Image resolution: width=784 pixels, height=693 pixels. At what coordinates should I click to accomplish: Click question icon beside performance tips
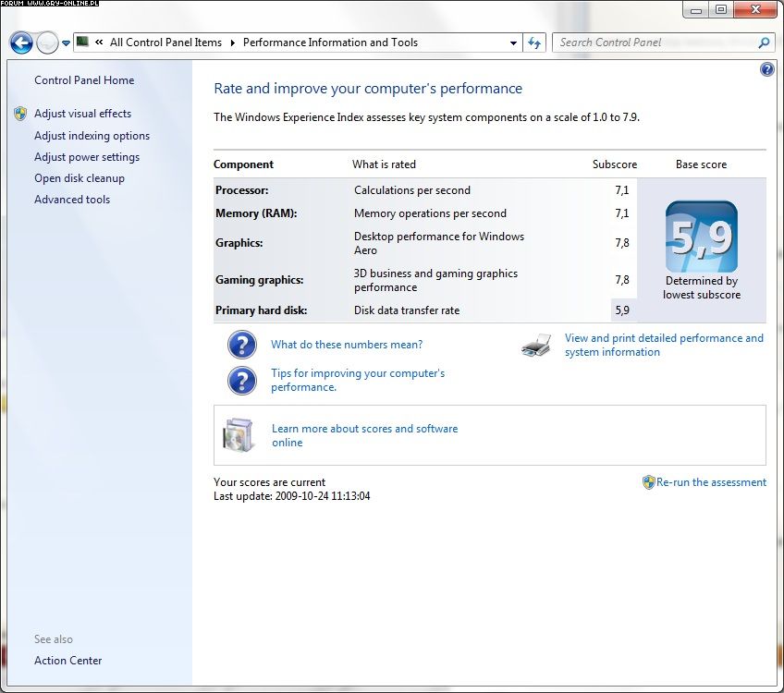click(x=242, y=380)
